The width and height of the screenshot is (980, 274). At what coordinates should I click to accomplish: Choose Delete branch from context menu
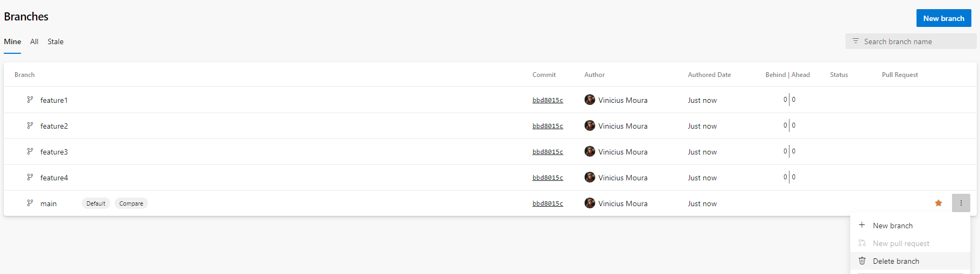pyautogui.click(x=896, y=261)
